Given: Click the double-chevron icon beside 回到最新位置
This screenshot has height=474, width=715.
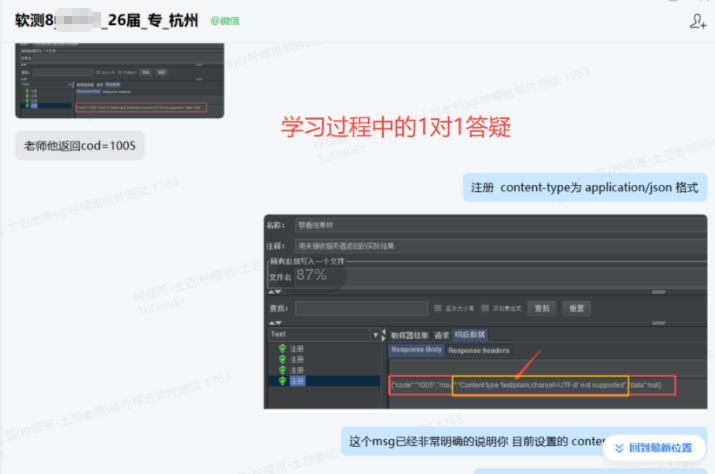Looking at the screenshot, I should [x=618, y=448].
